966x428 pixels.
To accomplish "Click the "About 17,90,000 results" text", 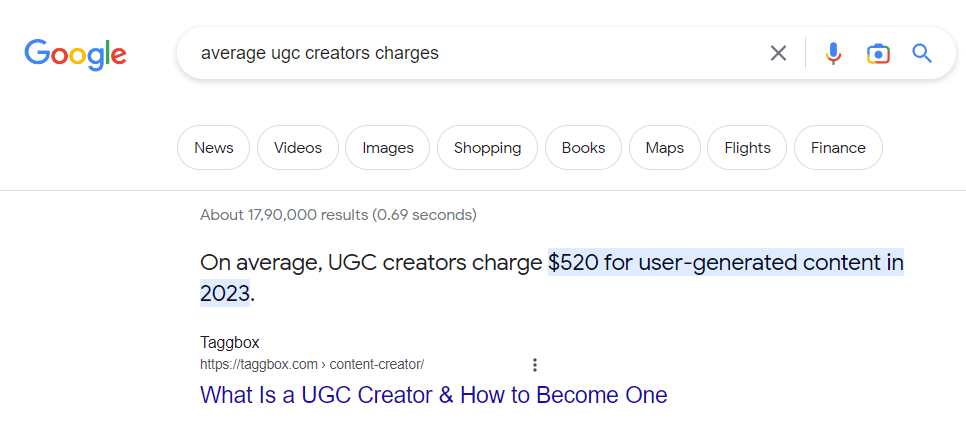I will (x=338, y=214).
